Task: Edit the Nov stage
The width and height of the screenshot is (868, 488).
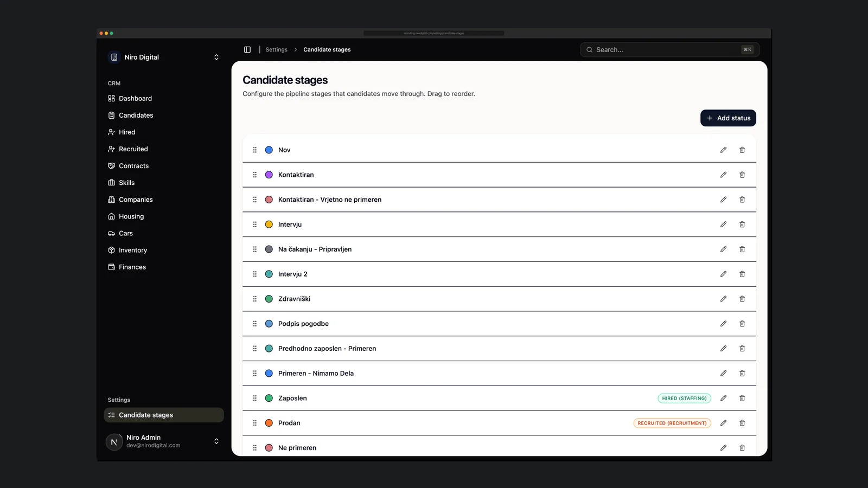Action: click(x=723, y=150)
